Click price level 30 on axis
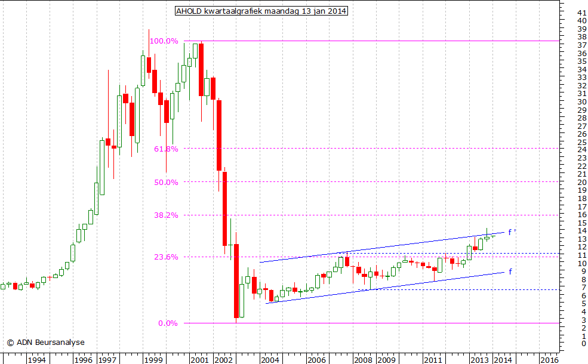 tap(582, 101)
